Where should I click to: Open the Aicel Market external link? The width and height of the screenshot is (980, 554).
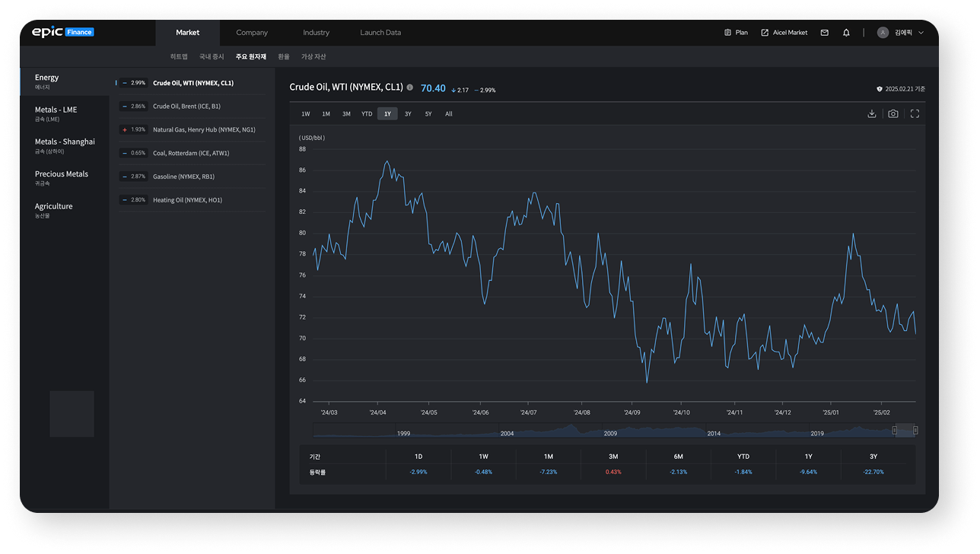(784, 33)
